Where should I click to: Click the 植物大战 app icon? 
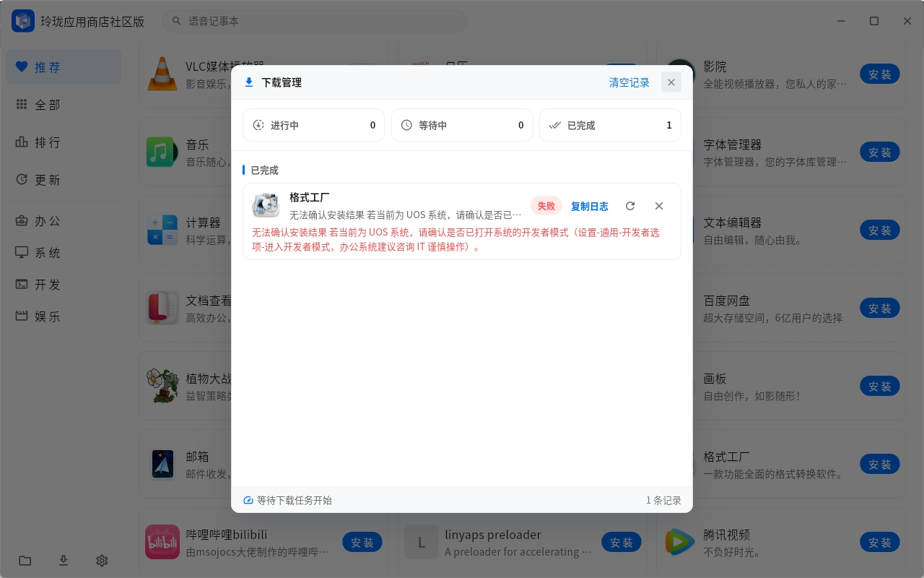click(x=162, y=386)
